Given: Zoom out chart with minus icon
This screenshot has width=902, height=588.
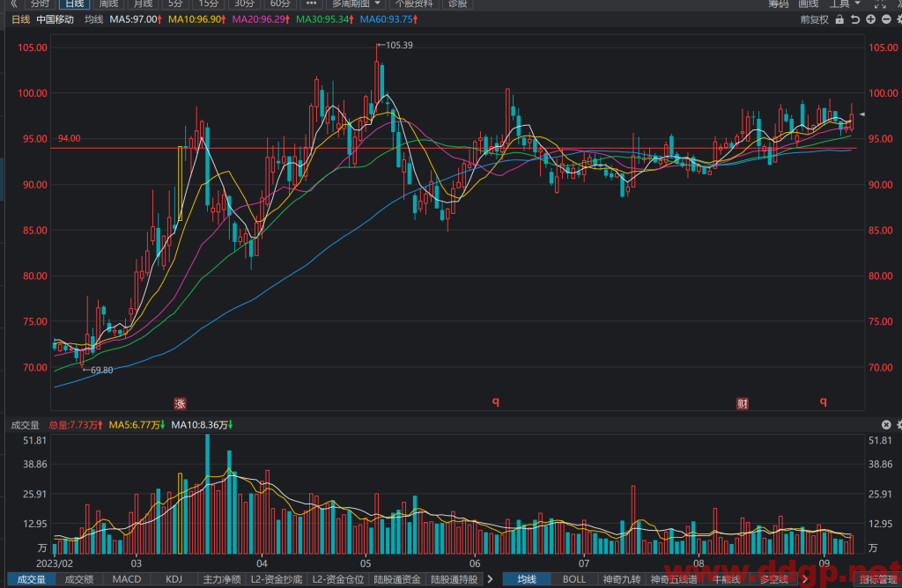Looking at the screenshot, I should pyautogui.click(x=886, y=19).
